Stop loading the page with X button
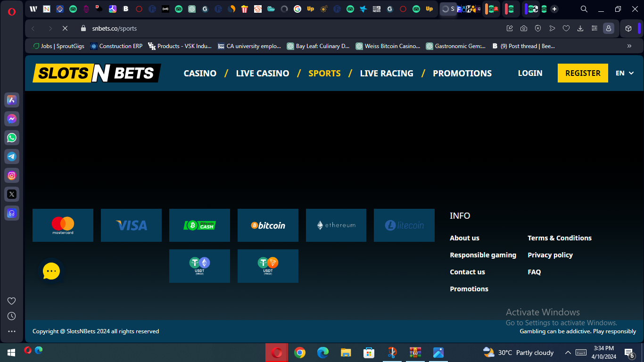 tap(65, 28)
